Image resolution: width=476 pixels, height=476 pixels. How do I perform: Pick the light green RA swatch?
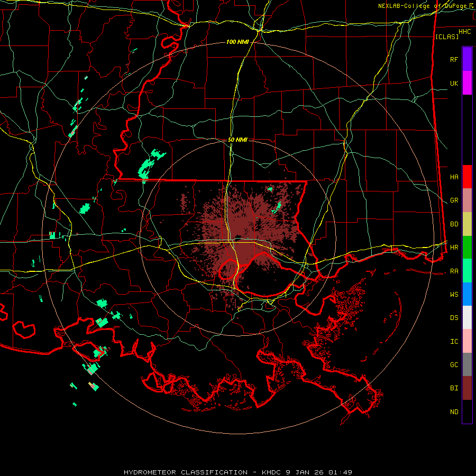point(467,271)
